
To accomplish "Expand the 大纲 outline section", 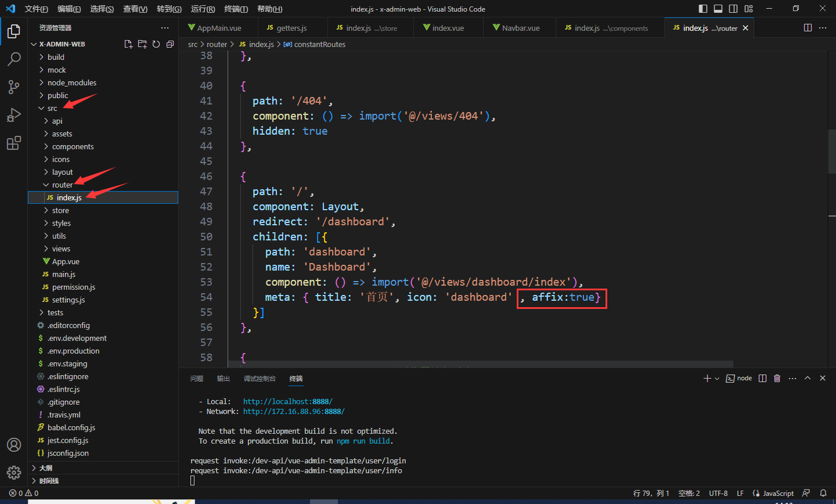I will [x=103, y=467].
